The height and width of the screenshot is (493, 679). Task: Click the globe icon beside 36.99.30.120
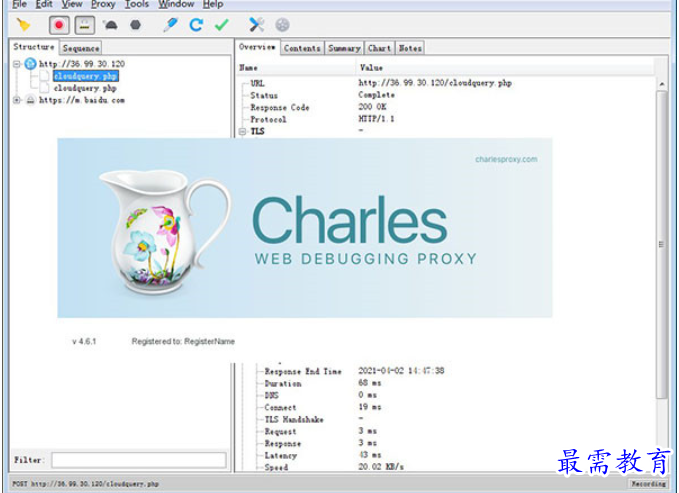click(30, 64)
